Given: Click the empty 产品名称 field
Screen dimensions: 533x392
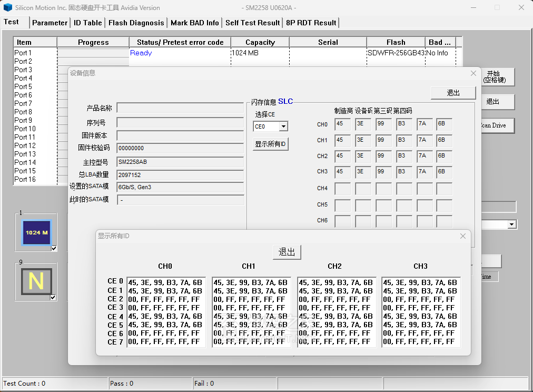Looking at the screenshot, I should [180, 108].
